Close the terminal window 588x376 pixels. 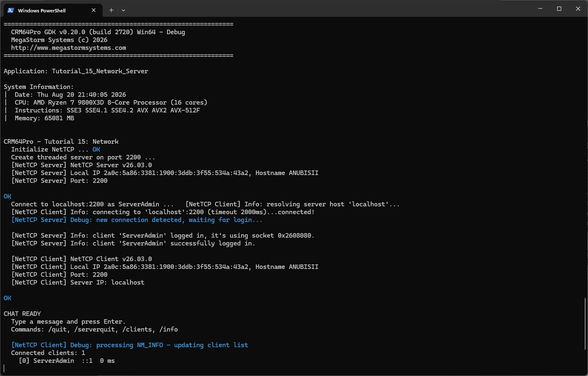click(x=578, y=9)
